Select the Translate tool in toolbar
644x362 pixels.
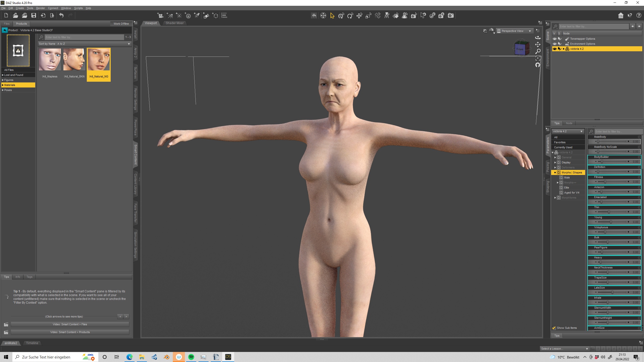(359, 16)
